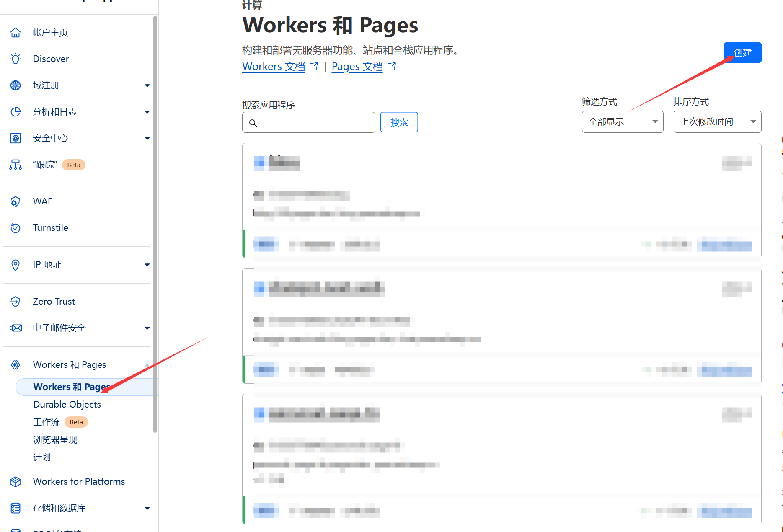Image resolution: width=783 pixels, height=532 pixels.
Task: Expand the 电子邮件安全 menu arrow
Action: point(147,328)
